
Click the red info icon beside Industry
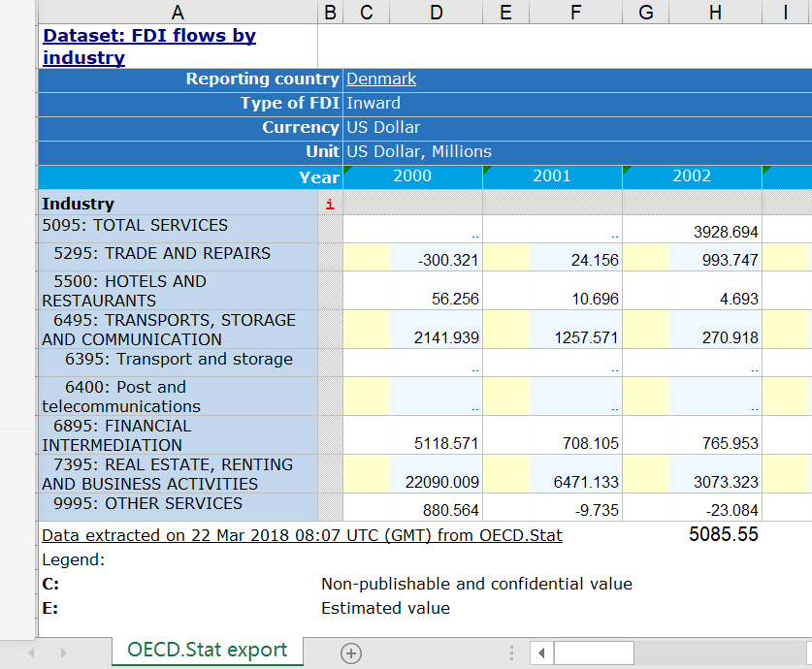click(330, 204)
